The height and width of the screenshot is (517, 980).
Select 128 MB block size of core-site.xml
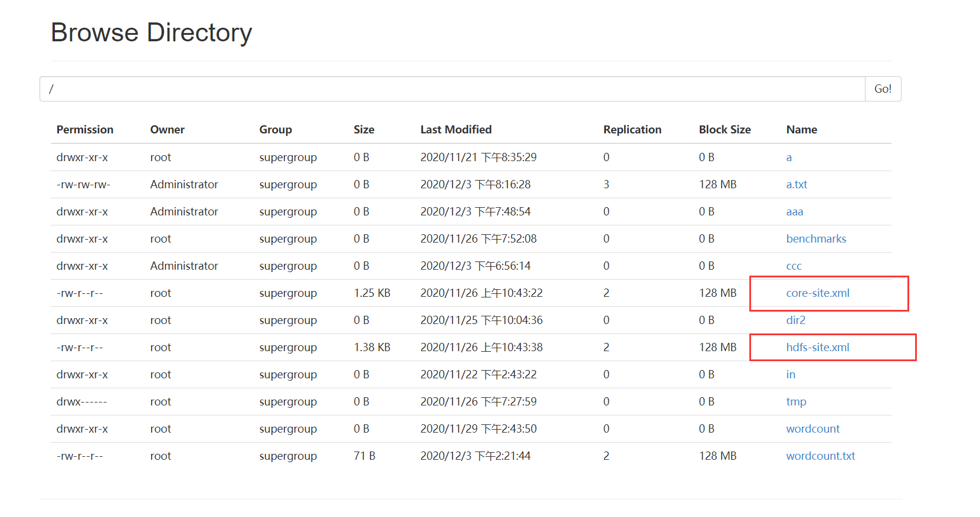717,293
